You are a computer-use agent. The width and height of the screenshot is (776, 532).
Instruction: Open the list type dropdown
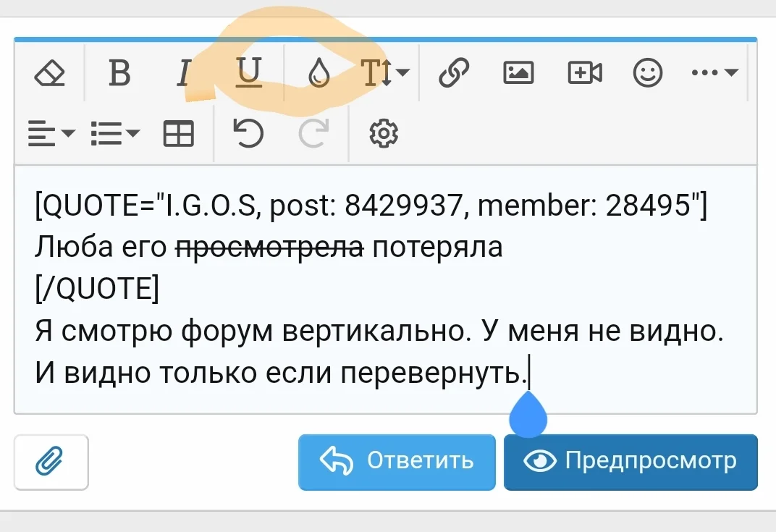point(115,134)
